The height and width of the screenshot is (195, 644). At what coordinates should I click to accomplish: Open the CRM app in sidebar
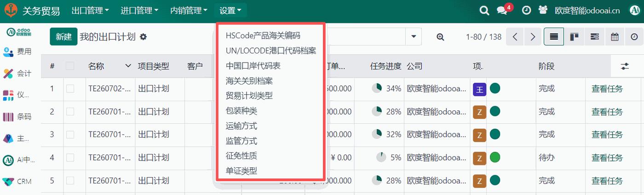point(17,181)
